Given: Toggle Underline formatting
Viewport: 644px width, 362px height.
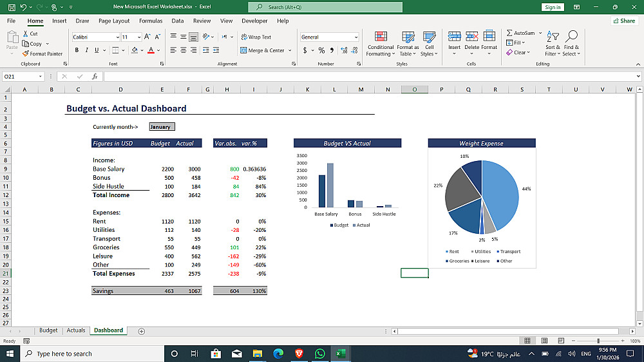Looking at the screenshot, I should [97, 50].
